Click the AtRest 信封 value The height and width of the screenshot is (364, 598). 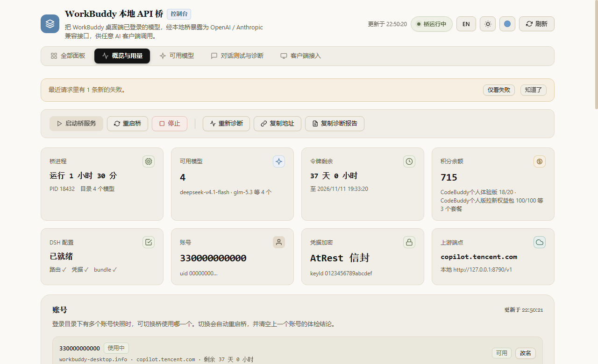(x=340, y=258)
